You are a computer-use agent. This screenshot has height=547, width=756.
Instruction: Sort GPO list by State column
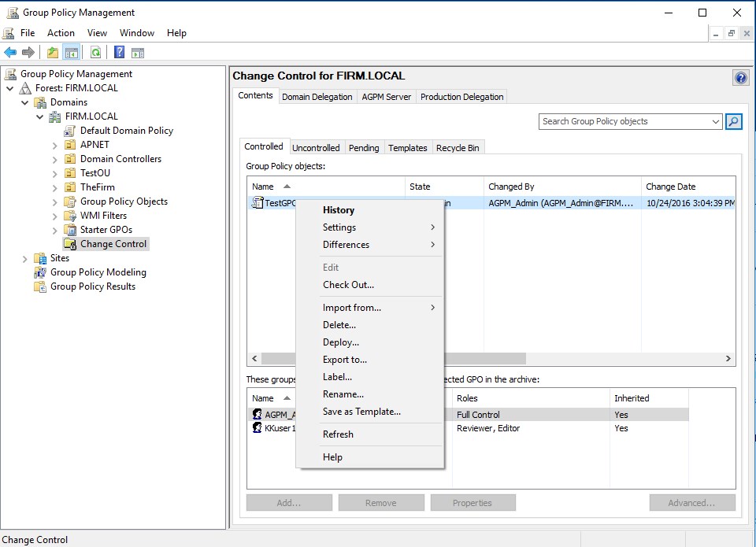444,187
